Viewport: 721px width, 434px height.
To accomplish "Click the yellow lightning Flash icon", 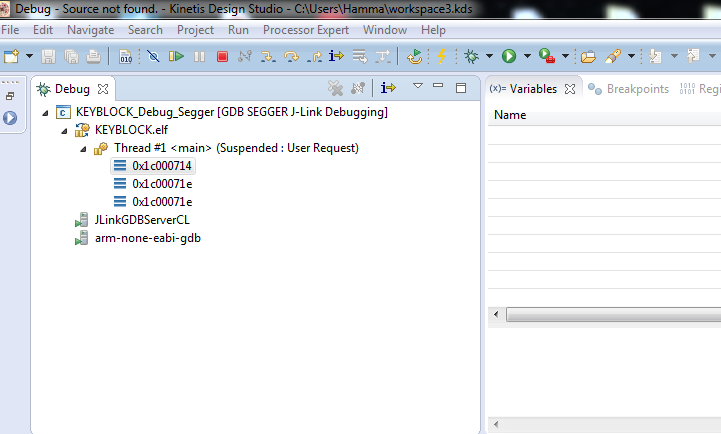I will point(441,56).
